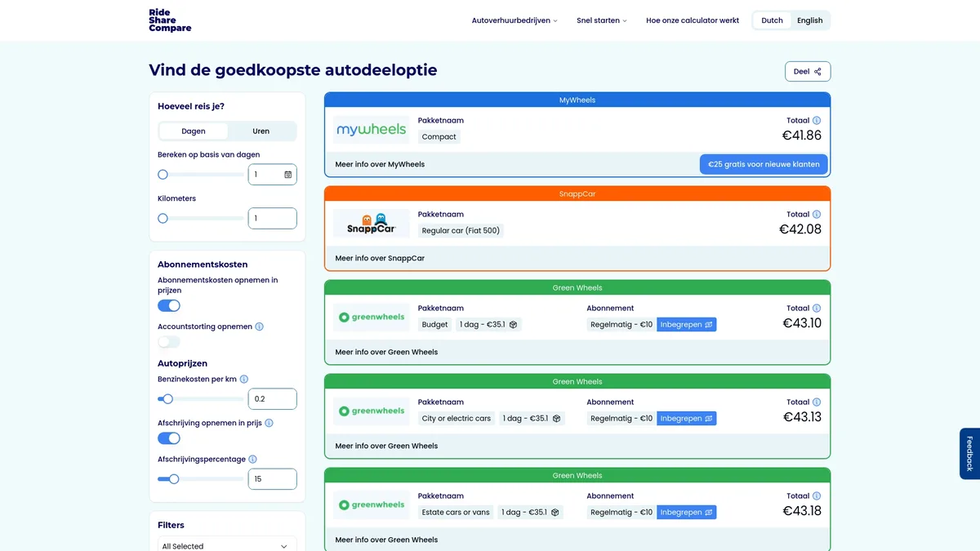Switch language to Dutch
The height and width of the screenshot is (551, 980).
tap(772, 20)
